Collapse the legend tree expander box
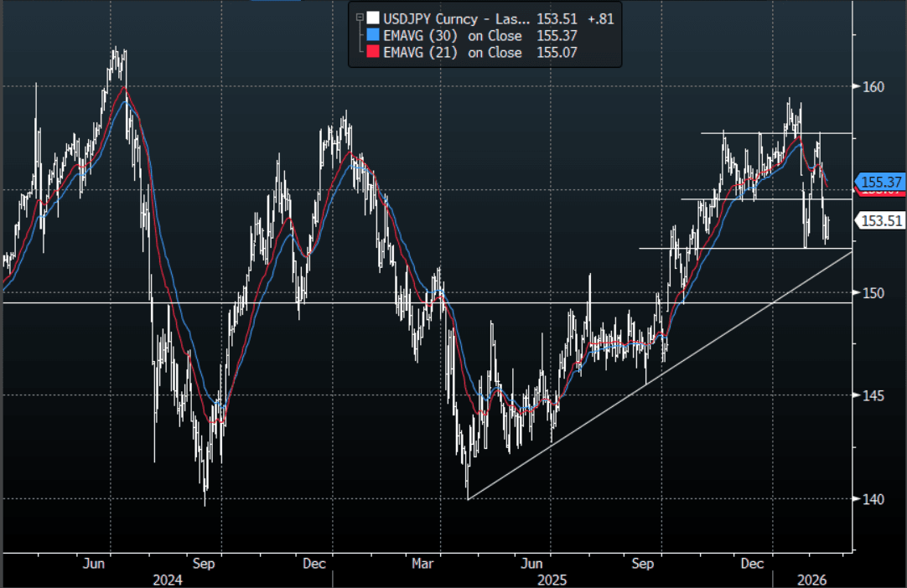The height and width of the screenshot is (588, 907). coord(360,18)
